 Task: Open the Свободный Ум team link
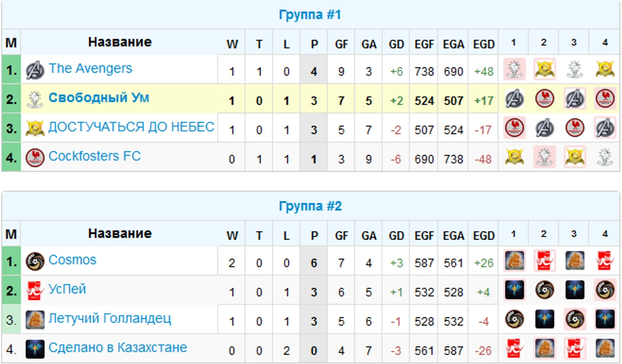[99, 97]
